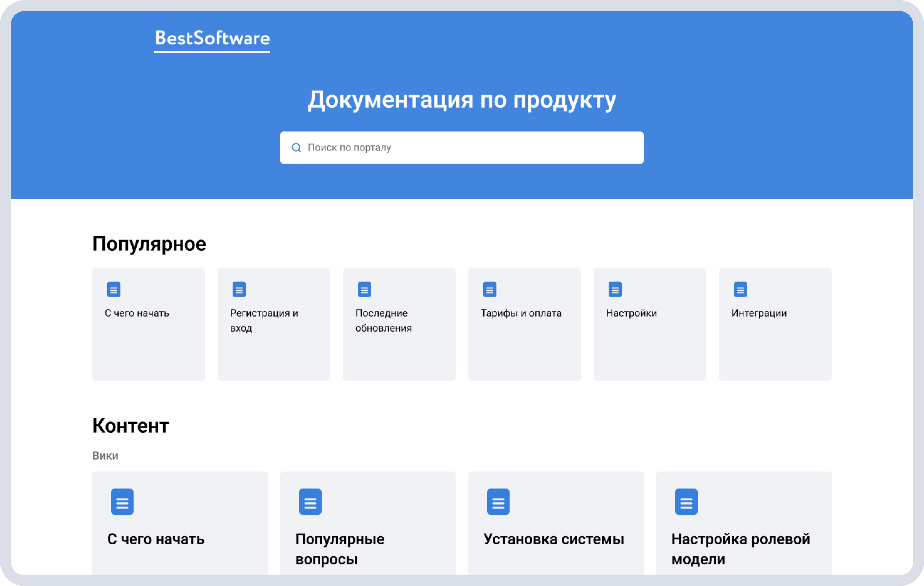Click the 'Вики' section label
This screenshot has height=586, width=924.
point(105,455)
